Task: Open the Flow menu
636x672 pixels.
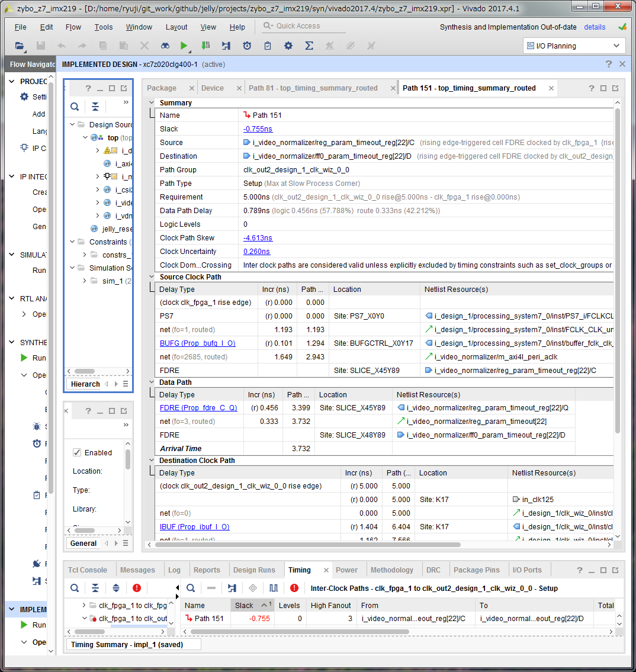Action: tap(73, 27)
